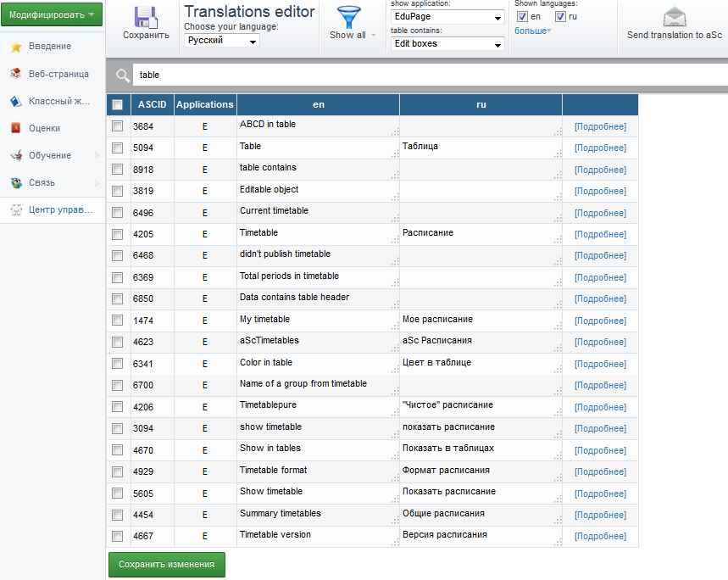Check the box for row 5094 Table
This screenshot has width=728, height=580.
[118, 148]
